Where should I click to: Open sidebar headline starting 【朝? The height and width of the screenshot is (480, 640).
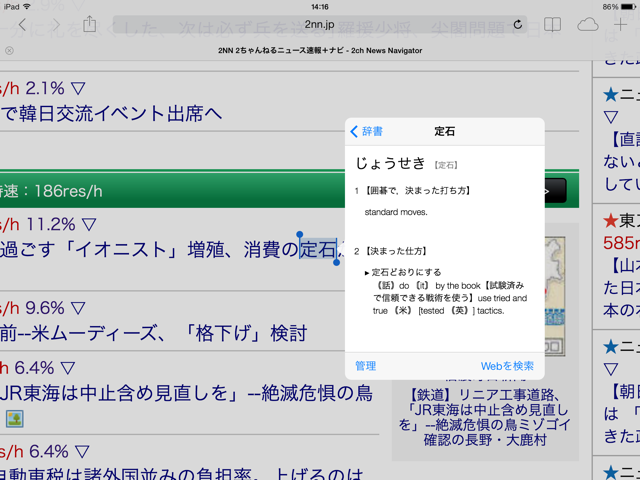[622, 414]
